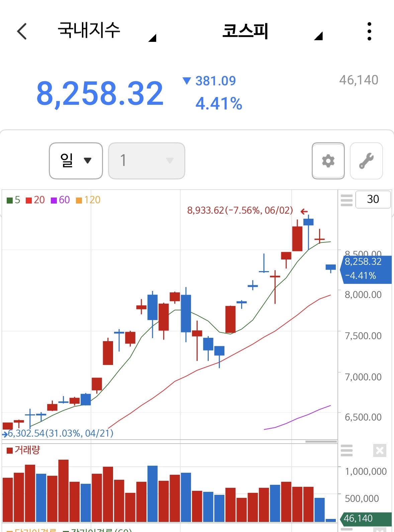This screenshot has height=532, width=394.
Task: Select the 120-day moving average legend
Action: click(88, 200)
